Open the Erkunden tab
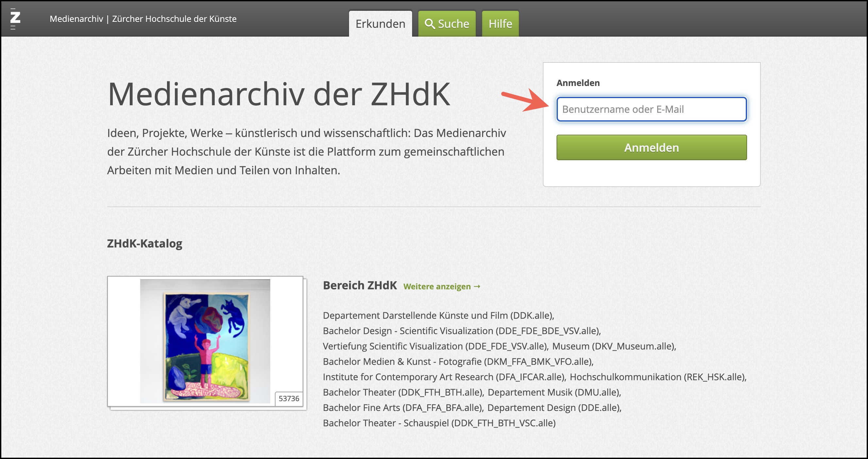The width and height of the screenshot is (868, 459). 380,24
